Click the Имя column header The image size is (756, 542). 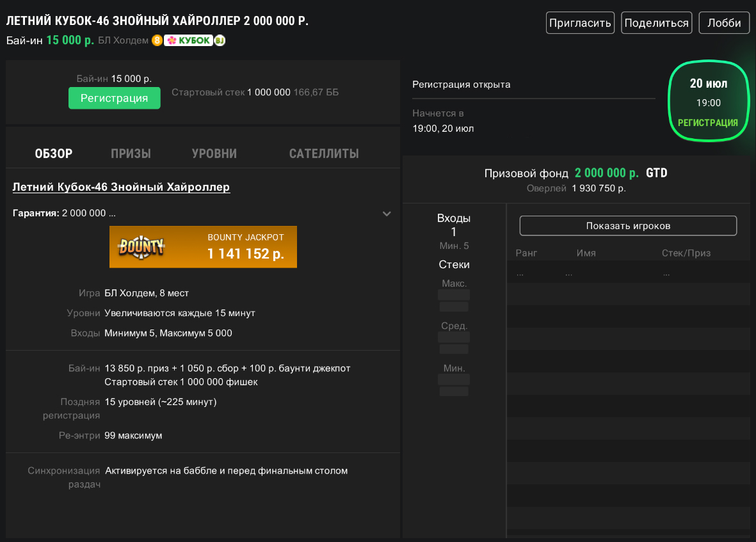pos(586,253)
